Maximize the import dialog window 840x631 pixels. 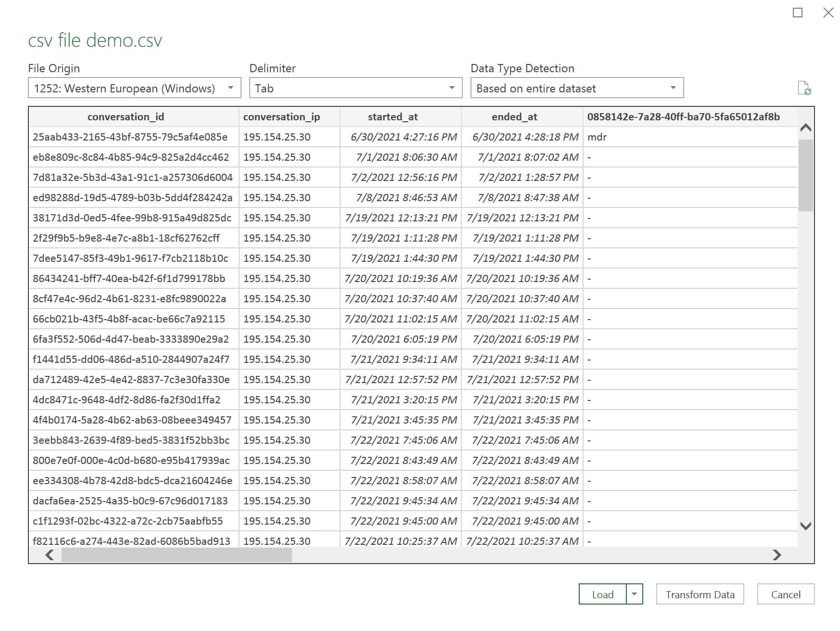(798, 13)
